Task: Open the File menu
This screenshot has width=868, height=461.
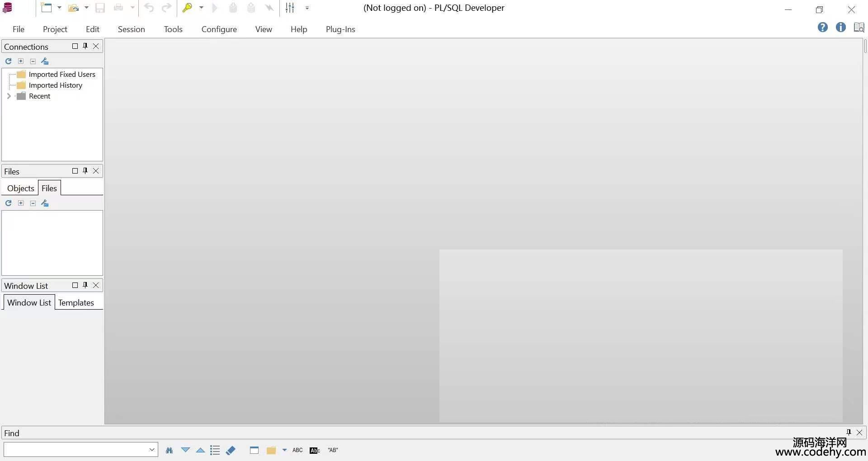Action: [x=19, y=29]
